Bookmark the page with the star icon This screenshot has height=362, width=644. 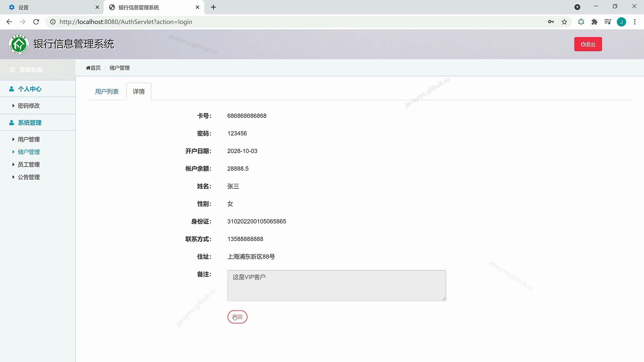coord(565,22)
